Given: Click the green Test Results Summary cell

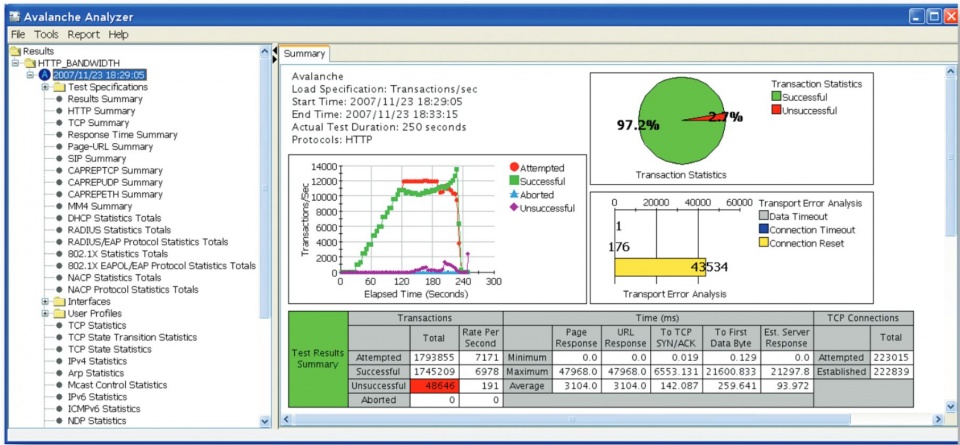Looking at the screenshot, I should 318,359.
